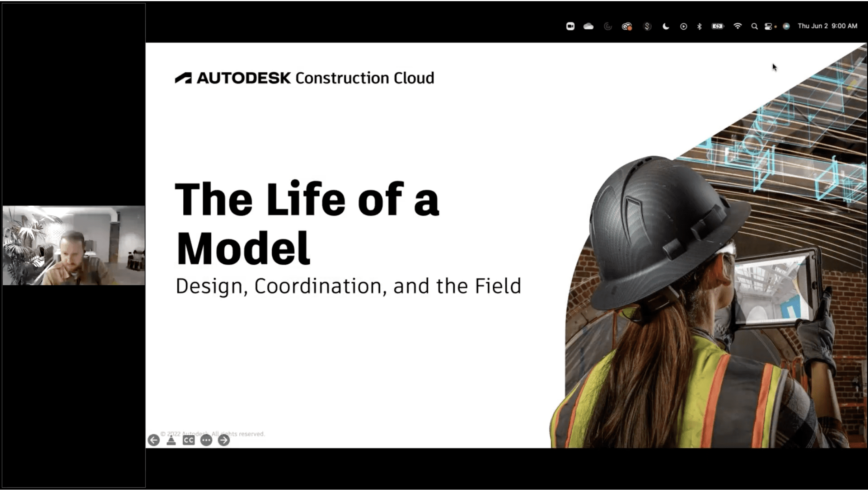Image resolution: width=868 pixels, height=490 pixels.
Task: Advance to next slide with right arrow
Action: coord(224,440)
